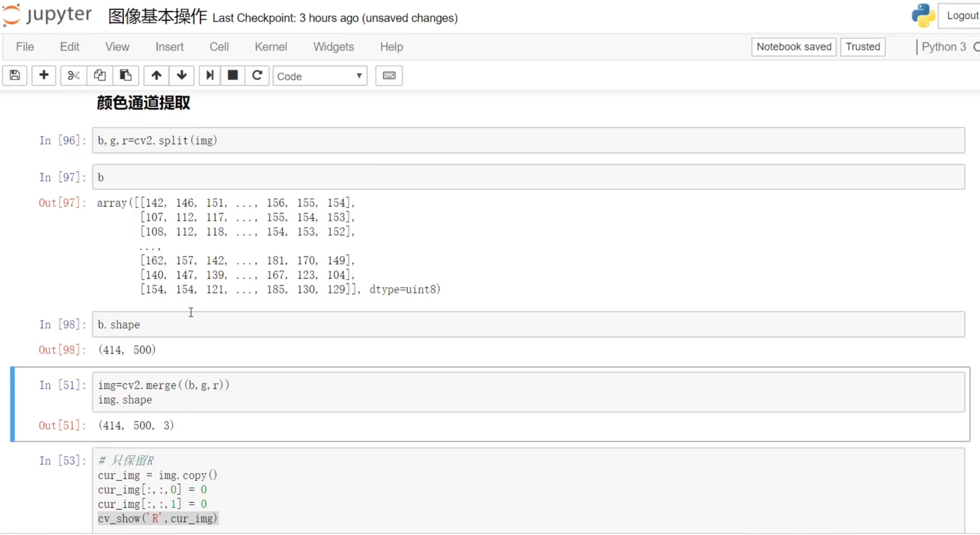
Task: Click the Logout button
Action: tap(962, 16)
